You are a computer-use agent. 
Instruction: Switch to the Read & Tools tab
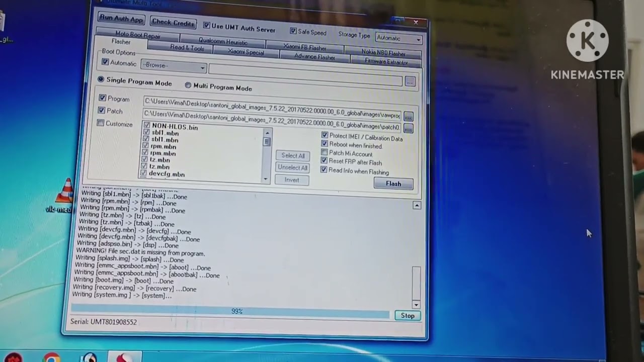pos(187,48)
